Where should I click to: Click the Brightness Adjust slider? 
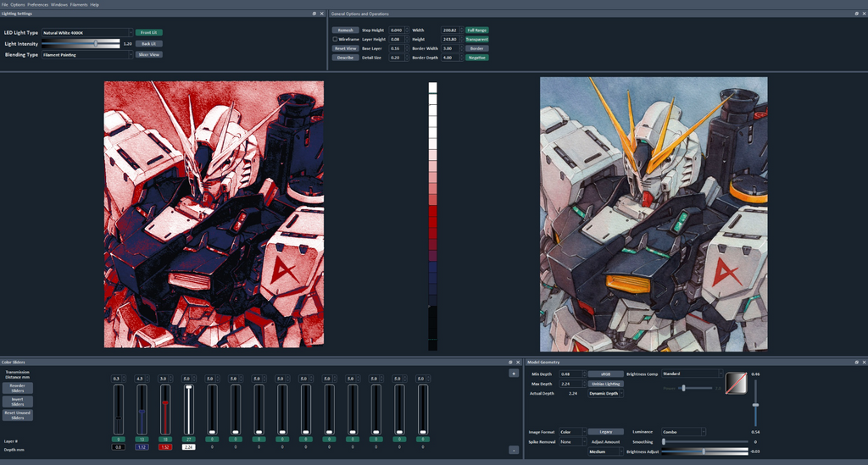pos(705,451)
